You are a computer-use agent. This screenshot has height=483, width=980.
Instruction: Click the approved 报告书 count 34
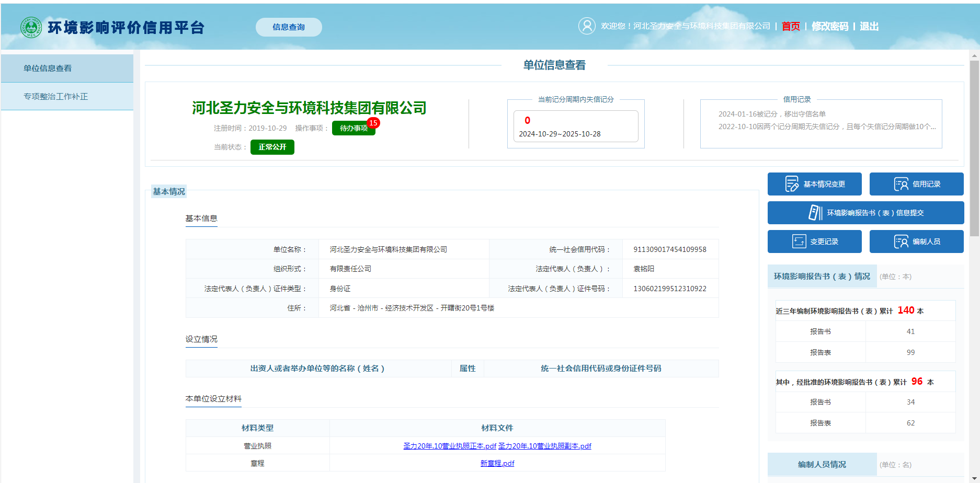tap(910, 402)
